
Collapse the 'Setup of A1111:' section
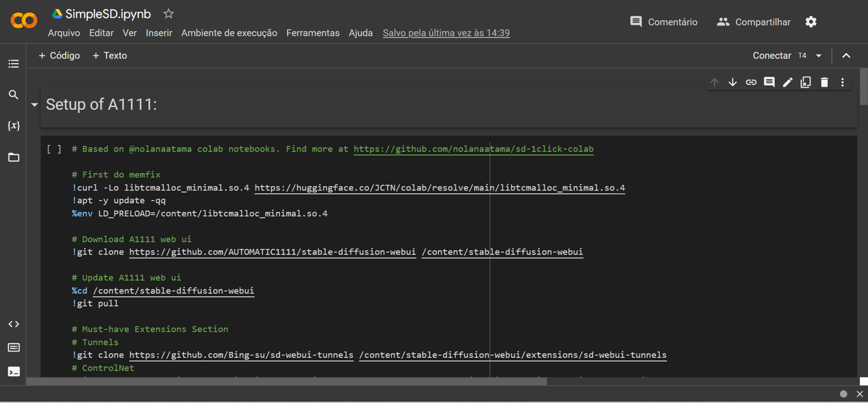click(x=34, y=105)
